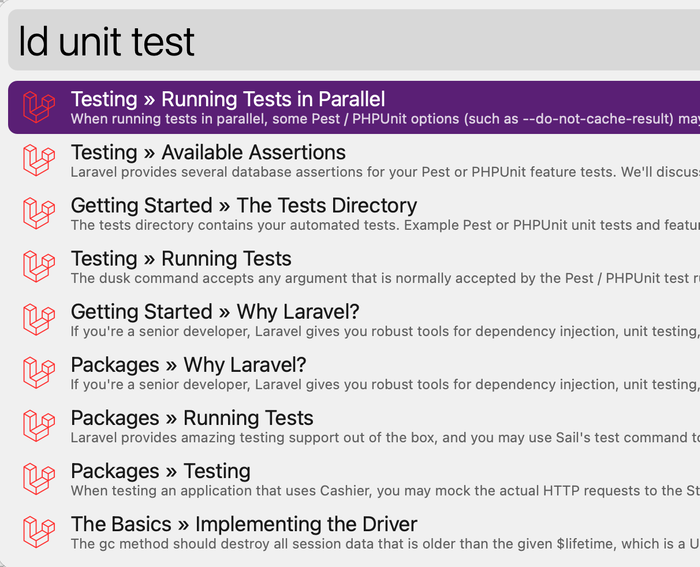
Task: Click the search field containing 'ld unit test'
Action: [354, 40]
